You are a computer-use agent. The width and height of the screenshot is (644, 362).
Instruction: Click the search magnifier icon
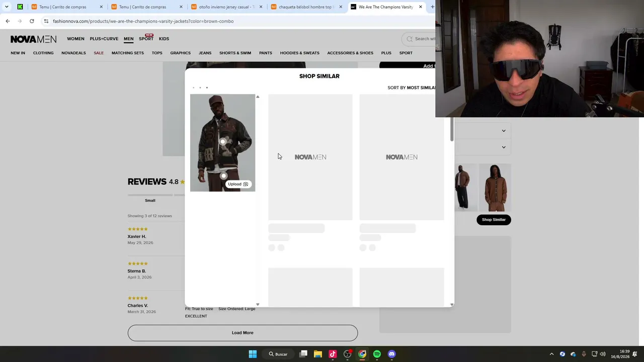click(x=410, y=39)
